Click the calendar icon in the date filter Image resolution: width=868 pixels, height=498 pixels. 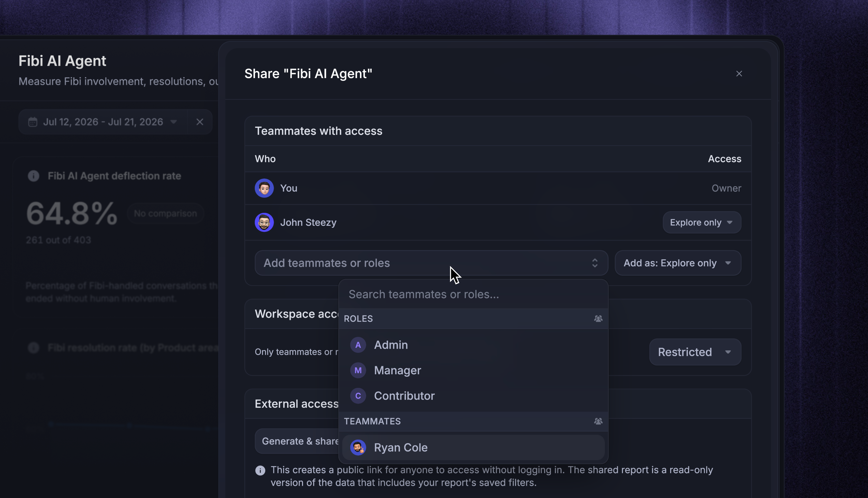click(32, 122)
